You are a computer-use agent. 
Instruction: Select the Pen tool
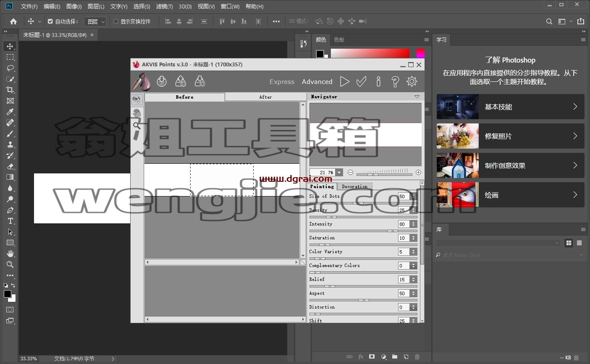tap(10, 210)
